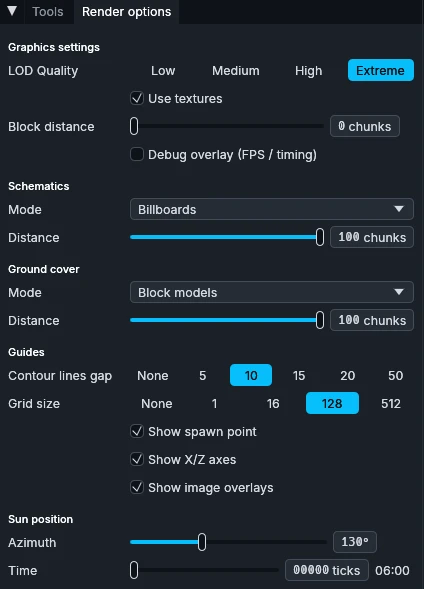Click the Block distance chunks input field
This screenshot has width=424, height=589.
(365, 126)
